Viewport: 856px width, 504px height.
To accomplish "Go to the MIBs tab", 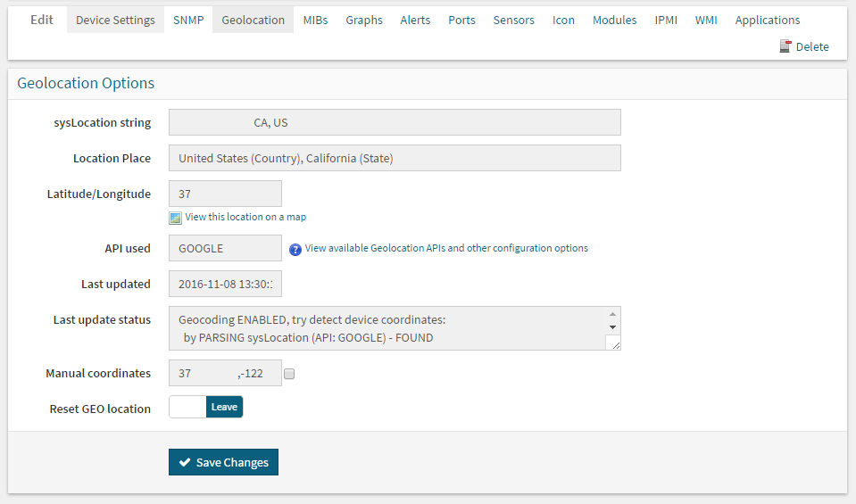I will [315, 20].
